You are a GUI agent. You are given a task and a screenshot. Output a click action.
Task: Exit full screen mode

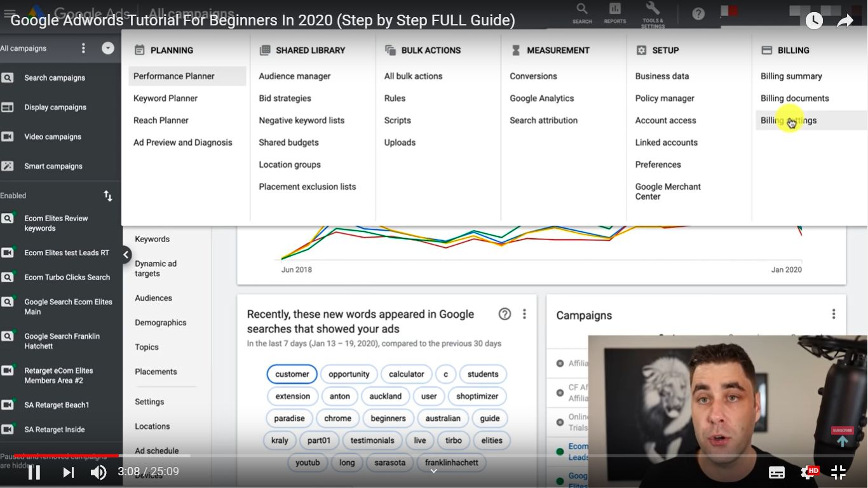click(838, 472)
